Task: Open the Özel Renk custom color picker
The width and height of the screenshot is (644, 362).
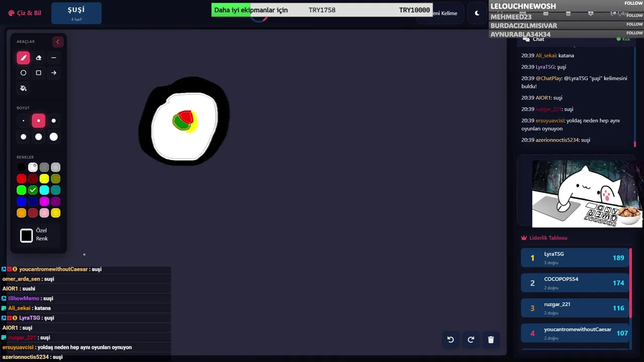Action: [27, 235]
